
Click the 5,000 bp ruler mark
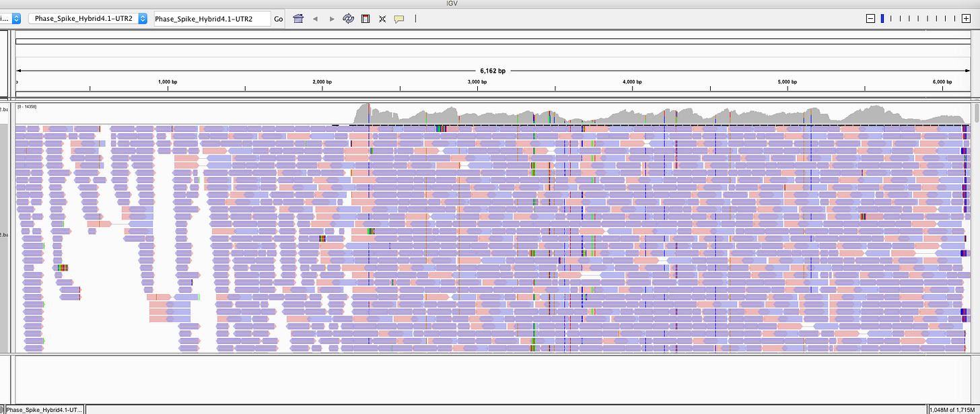tap(788, 81)
